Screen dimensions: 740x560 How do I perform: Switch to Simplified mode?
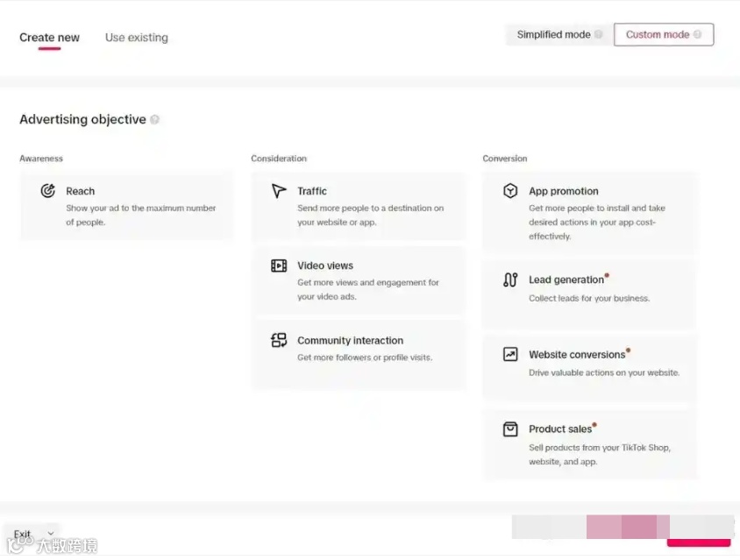point(553,35)
